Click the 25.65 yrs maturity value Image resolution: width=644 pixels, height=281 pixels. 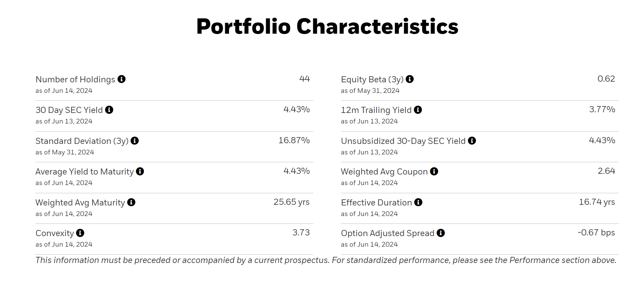click(291, 202)
